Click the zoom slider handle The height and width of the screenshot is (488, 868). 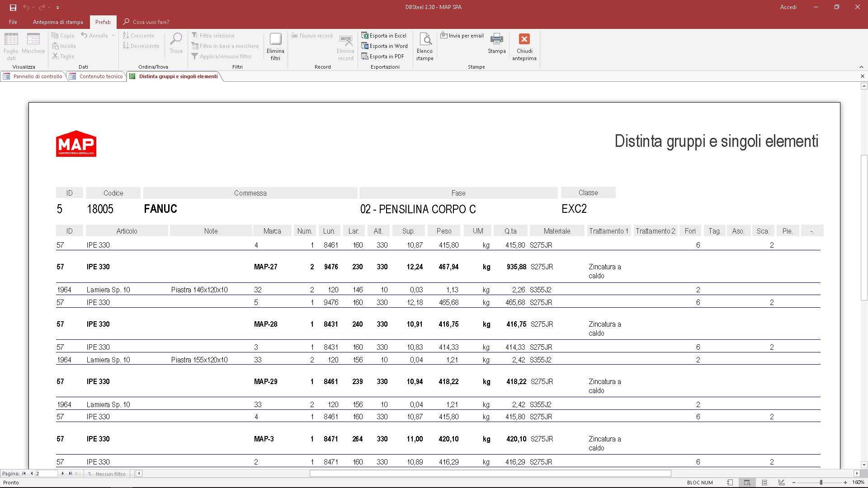[821, 483]
